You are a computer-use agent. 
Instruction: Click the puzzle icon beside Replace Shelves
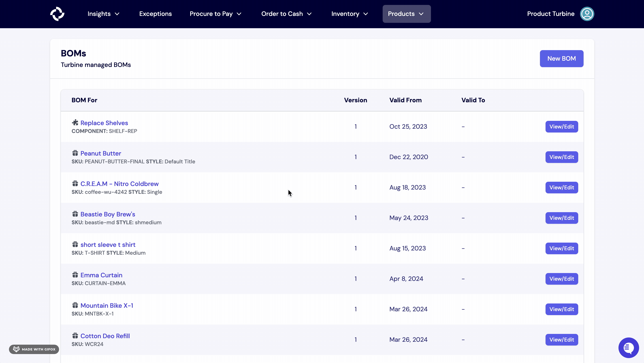coord(75,122)
